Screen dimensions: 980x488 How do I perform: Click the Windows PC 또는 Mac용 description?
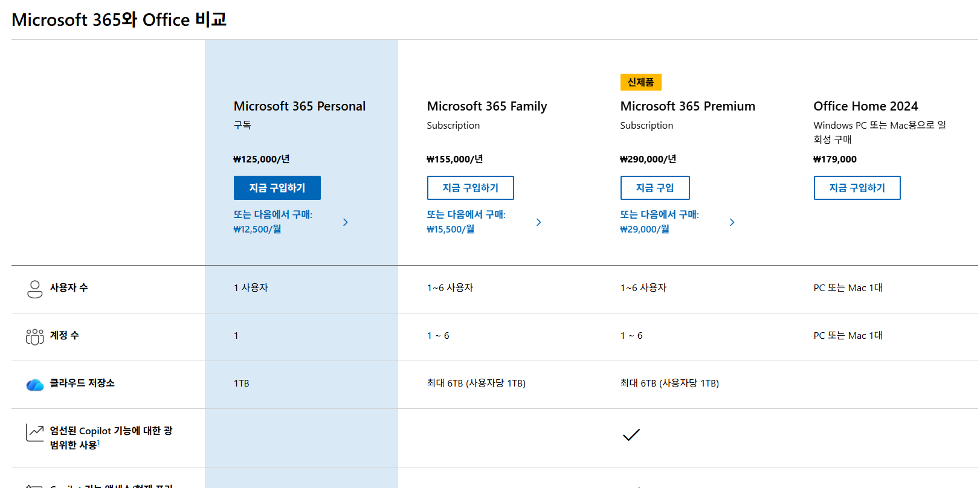[880, 132]
